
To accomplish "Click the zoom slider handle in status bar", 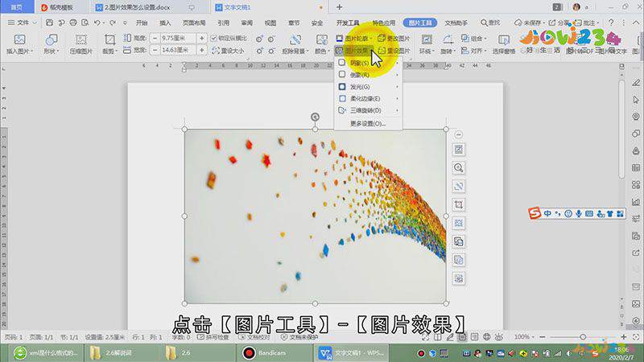I will pos(583,337).
